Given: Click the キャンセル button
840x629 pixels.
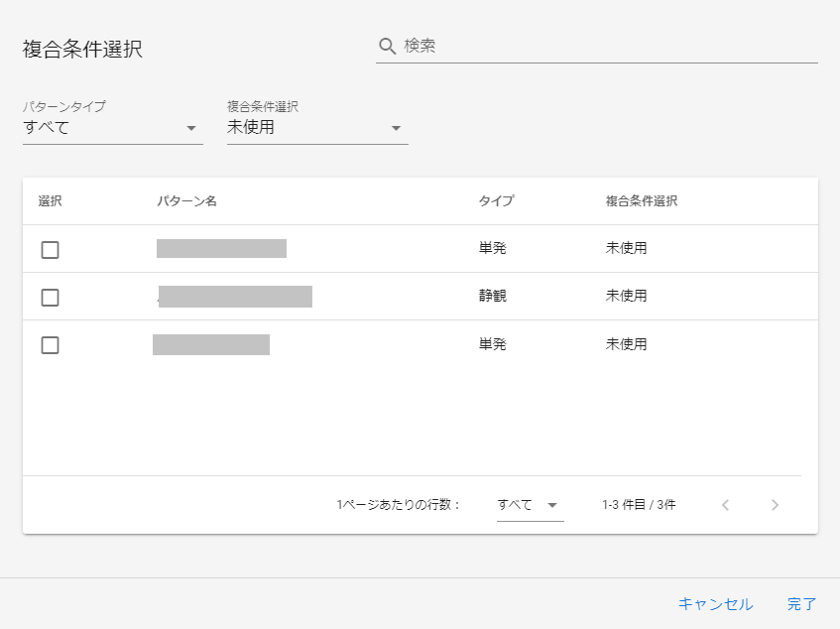Looking at the screenshot, I should pos(715,603).
